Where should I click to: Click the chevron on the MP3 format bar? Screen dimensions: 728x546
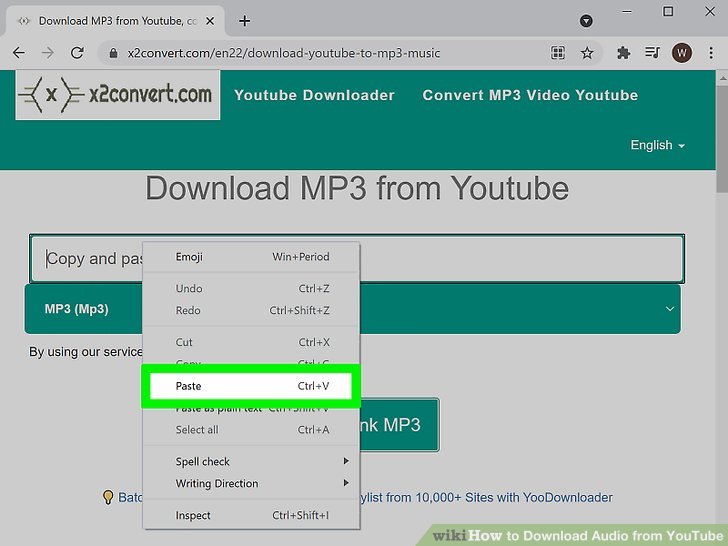point(670,309)
